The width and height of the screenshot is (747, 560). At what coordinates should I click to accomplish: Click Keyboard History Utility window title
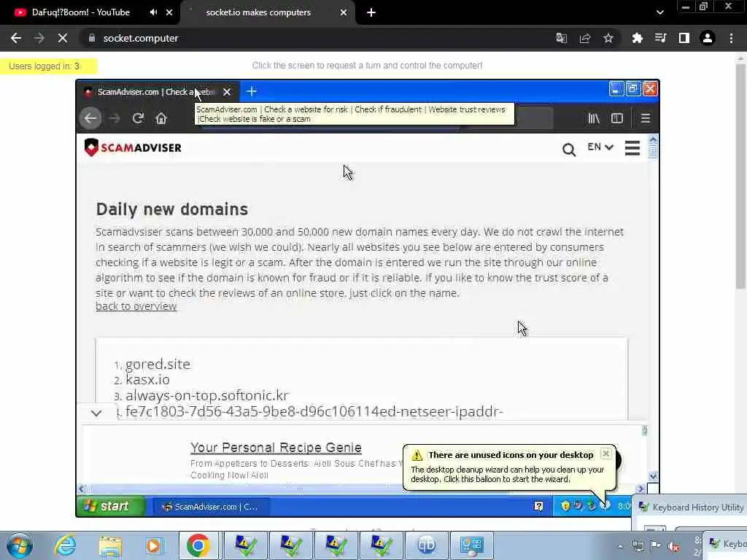tap(697, 507)
